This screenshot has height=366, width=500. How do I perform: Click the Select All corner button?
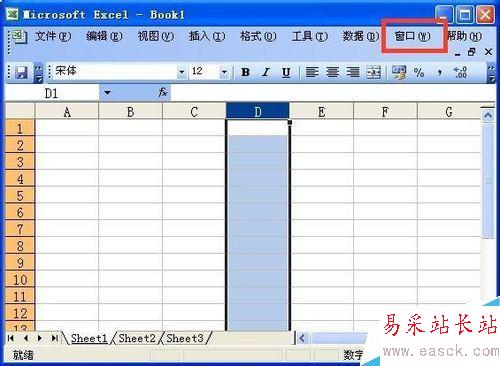coord(20,111)
